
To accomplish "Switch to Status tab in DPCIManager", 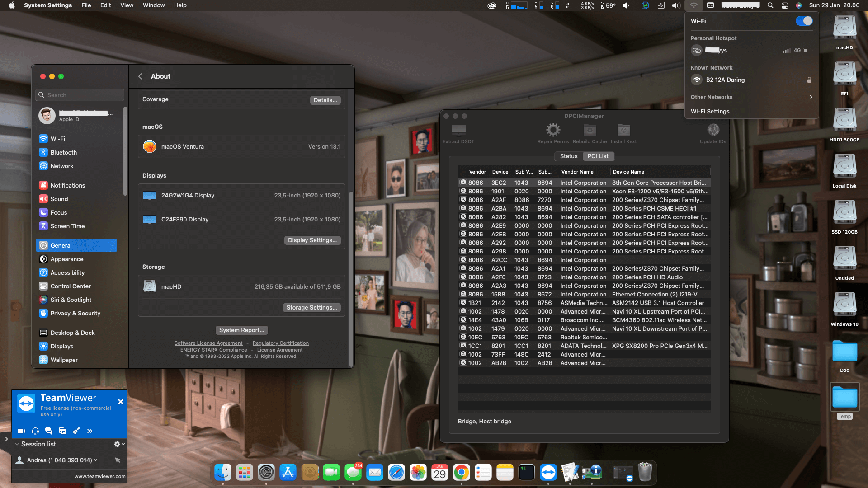I will (569, 156).
